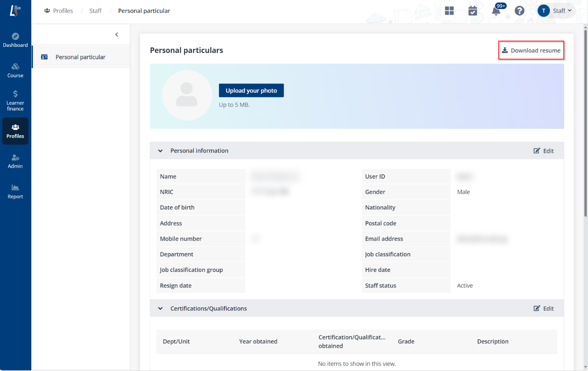The height and width of the screenshot is (371, 588).
Task: Open the Report section
Action: click(x=15, y=191)
